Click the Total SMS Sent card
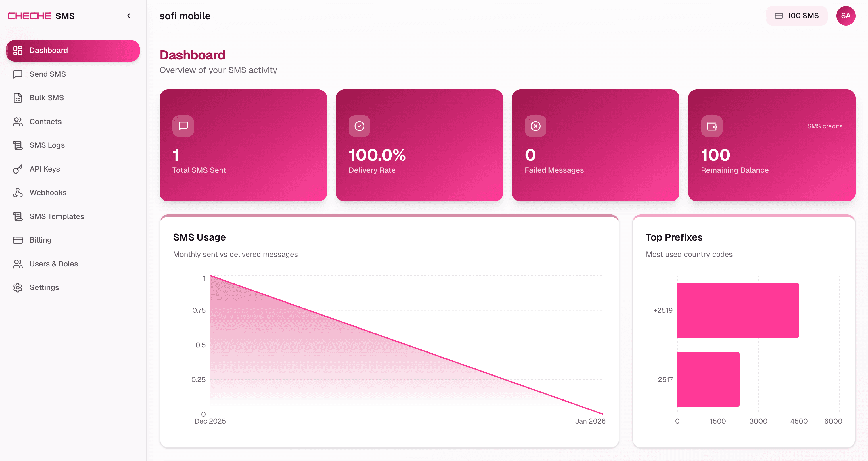868x461 pixels. (243, 145)
